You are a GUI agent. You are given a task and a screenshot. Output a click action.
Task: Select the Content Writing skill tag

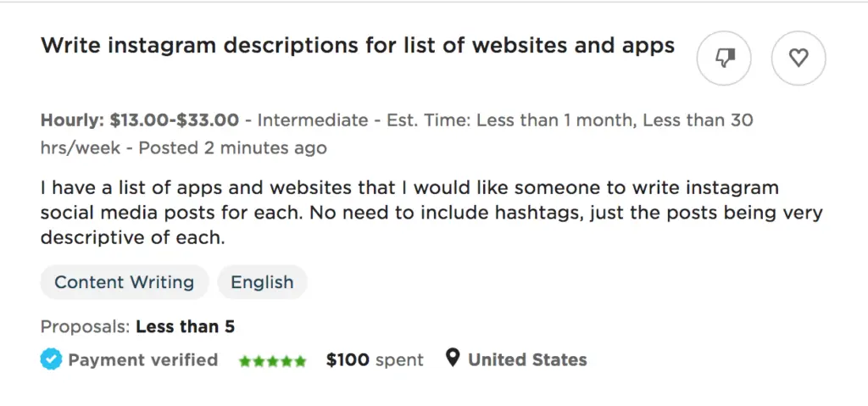click(x=124, y=282)
